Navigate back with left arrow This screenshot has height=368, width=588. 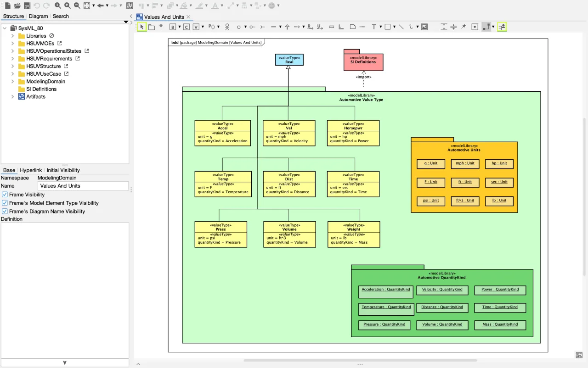click(x=100, y=6)
